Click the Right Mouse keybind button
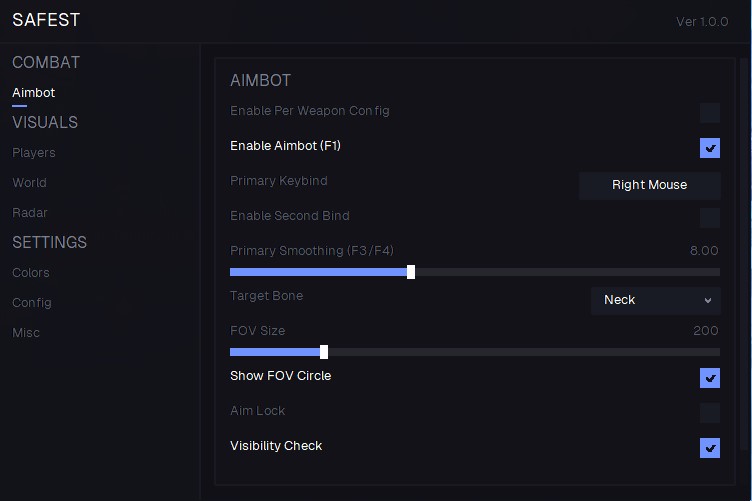 pyautogui.click(x=649, y=185)
